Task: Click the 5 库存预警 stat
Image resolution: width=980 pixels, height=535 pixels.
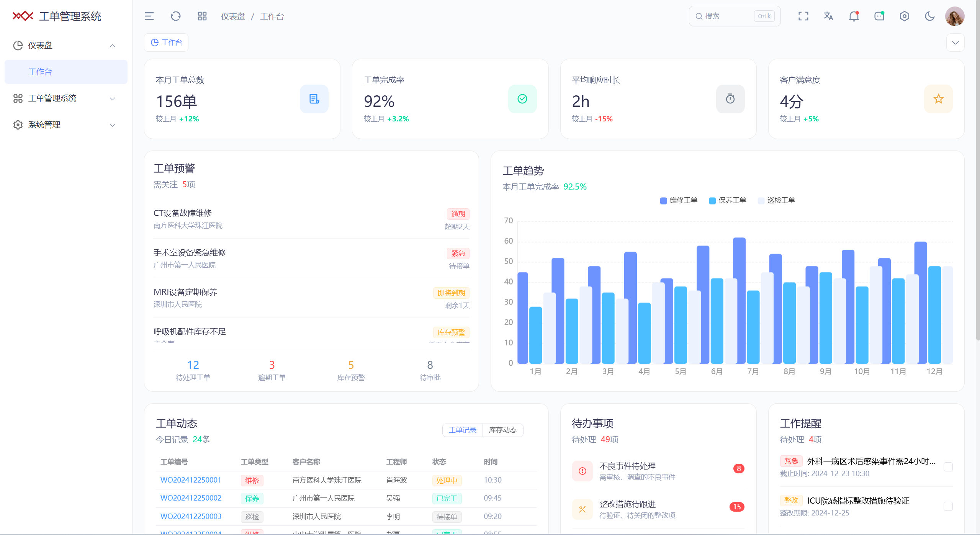Action: pyautogui.click(x=351, y=370)
